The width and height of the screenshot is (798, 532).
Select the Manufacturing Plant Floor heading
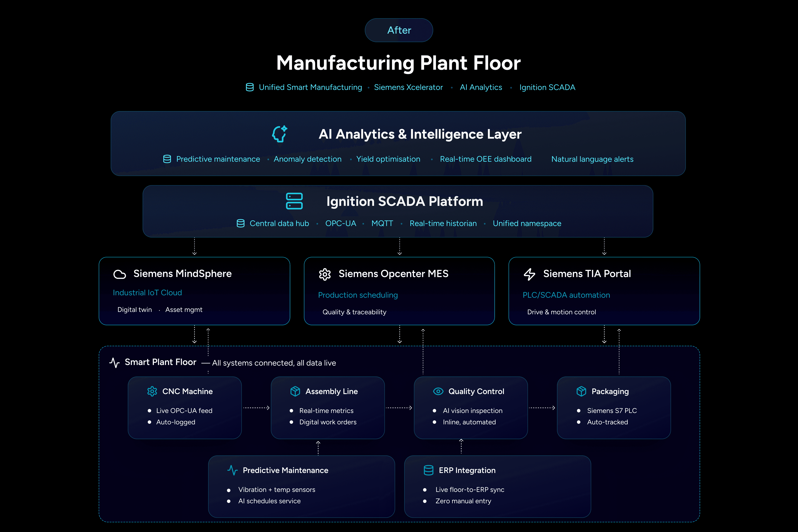click(x=398, y=63)
